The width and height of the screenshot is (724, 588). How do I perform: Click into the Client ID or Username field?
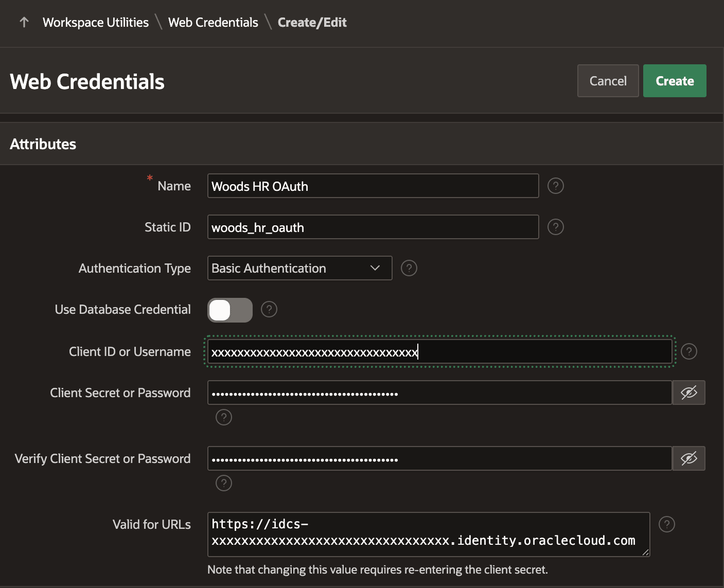pos(440,351)
